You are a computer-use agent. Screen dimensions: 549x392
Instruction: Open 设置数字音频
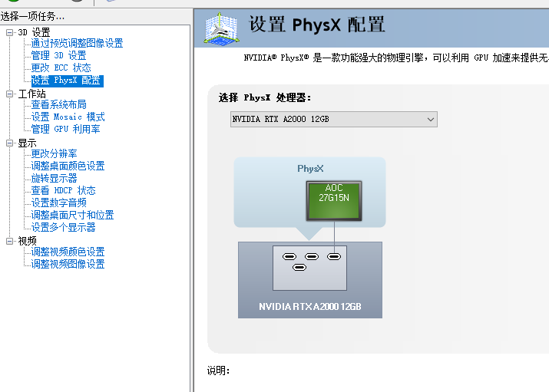(58, 203)
